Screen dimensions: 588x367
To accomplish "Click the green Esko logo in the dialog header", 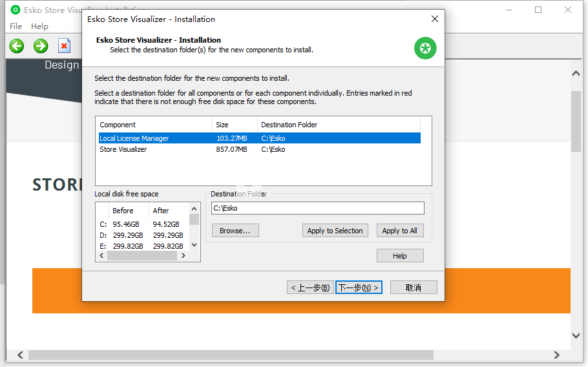I will coord(425,48).
